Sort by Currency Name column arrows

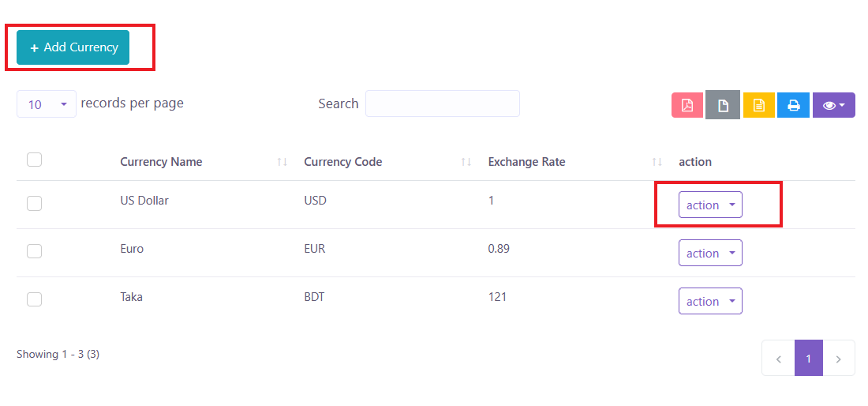282,162
